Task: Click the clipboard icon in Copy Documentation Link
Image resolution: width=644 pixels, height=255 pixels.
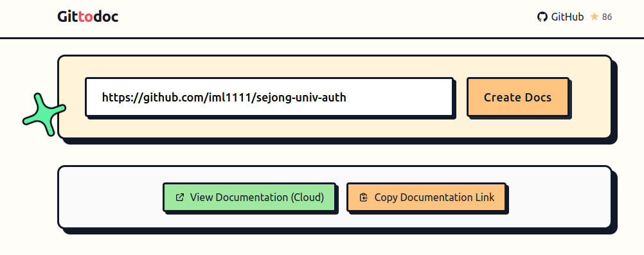Action: tap(364, 197)
